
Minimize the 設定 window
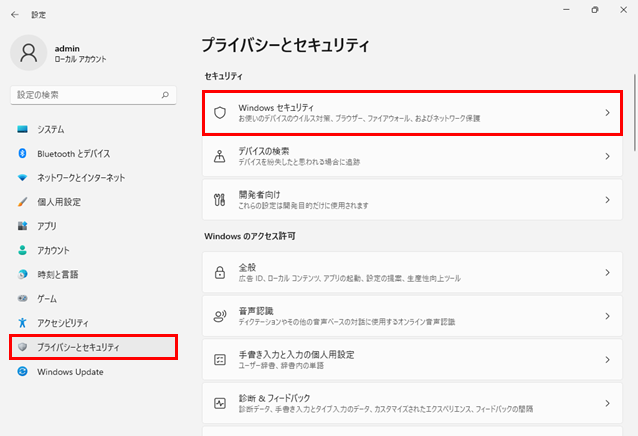[x=566, y=9]
